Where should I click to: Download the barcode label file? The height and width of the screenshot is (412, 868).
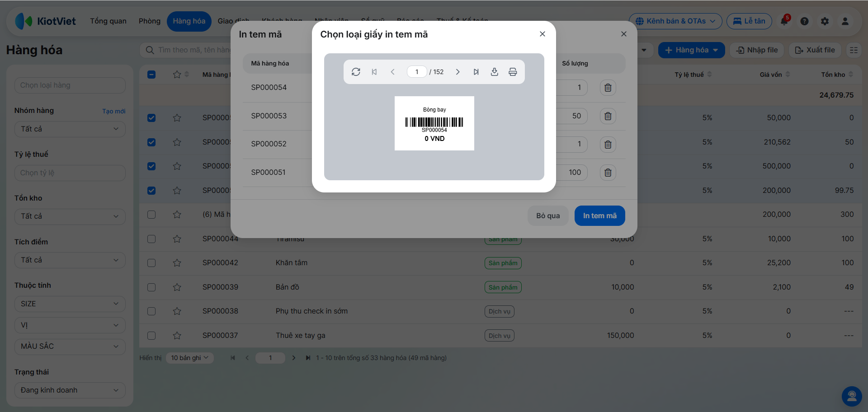coord(495,72)
